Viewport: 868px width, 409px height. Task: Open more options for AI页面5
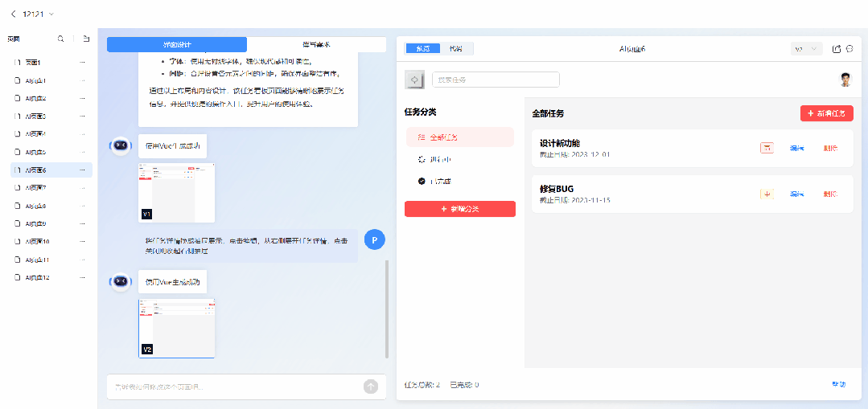coord(83,152)
